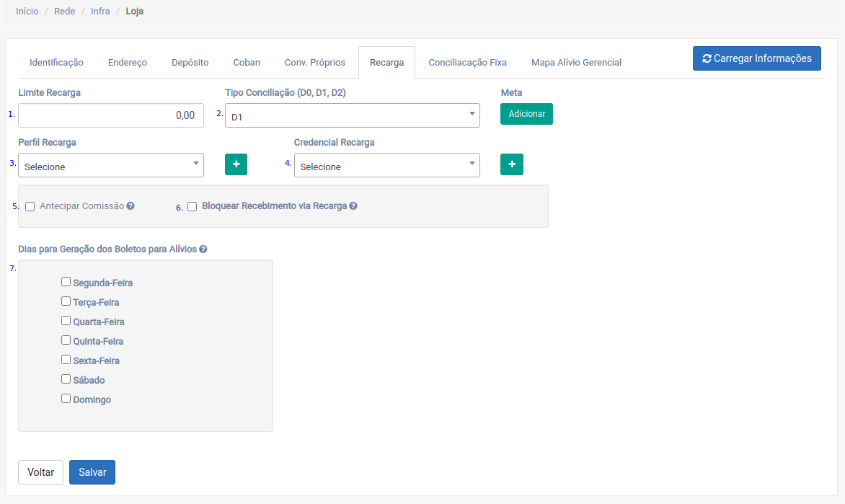Viewport: 845px width, 504px height.
Task: Click the Carregar Informações button
Action: 756,58
